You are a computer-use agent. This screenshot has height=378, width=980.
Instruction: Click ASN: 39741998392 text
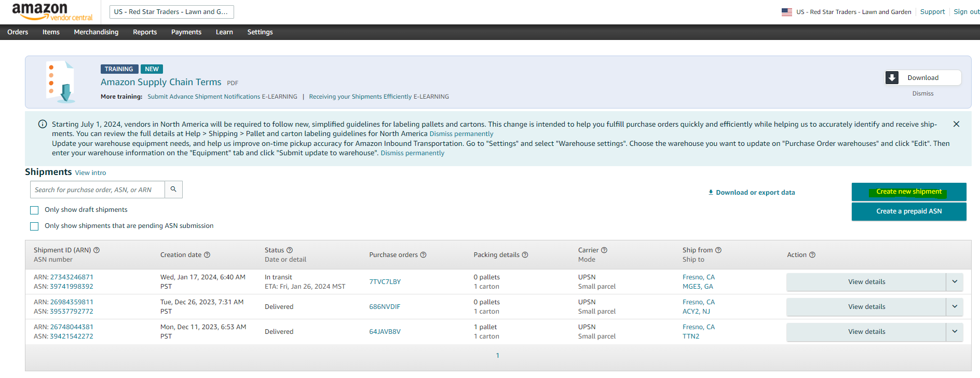coord(63,287)
